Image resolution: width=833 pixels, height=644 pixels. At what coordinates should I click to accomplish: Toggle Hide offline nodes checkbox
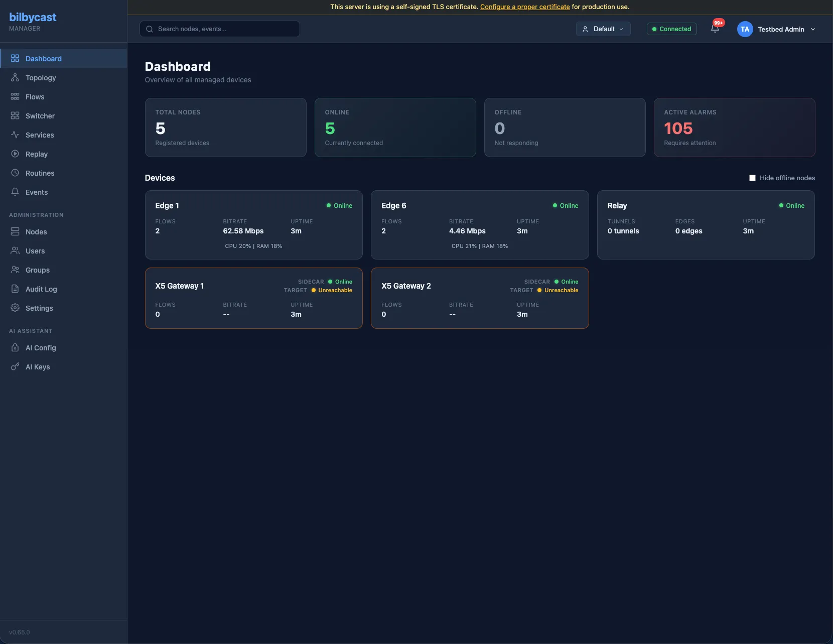pyautogui.click(x=752, y=178)
